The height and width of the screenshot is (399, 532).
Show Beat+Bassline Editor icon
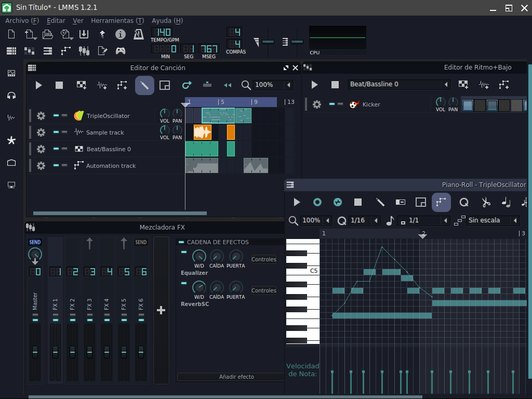click(30, 51)
